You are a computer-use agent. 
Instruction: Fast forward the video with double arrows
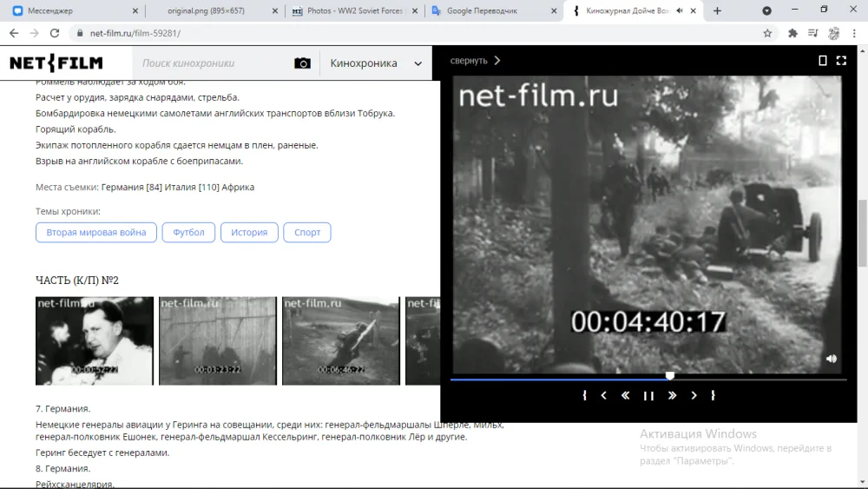click(672, 395)
